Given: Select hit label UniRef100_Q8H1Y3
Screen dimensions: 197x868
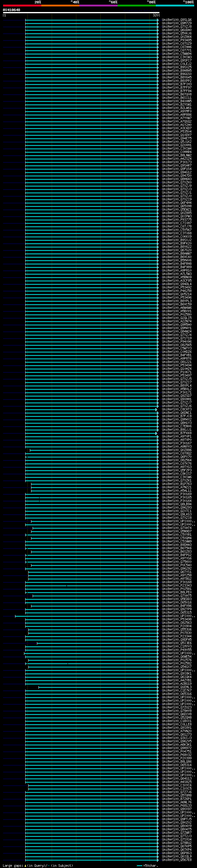Looking at the screenshot, I should [x=177, y=423].
